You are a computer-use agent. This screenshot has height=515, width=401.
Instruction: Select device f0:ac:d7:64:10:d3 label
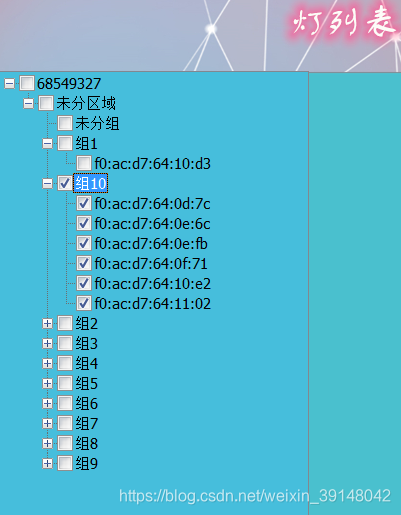point(153,164)
